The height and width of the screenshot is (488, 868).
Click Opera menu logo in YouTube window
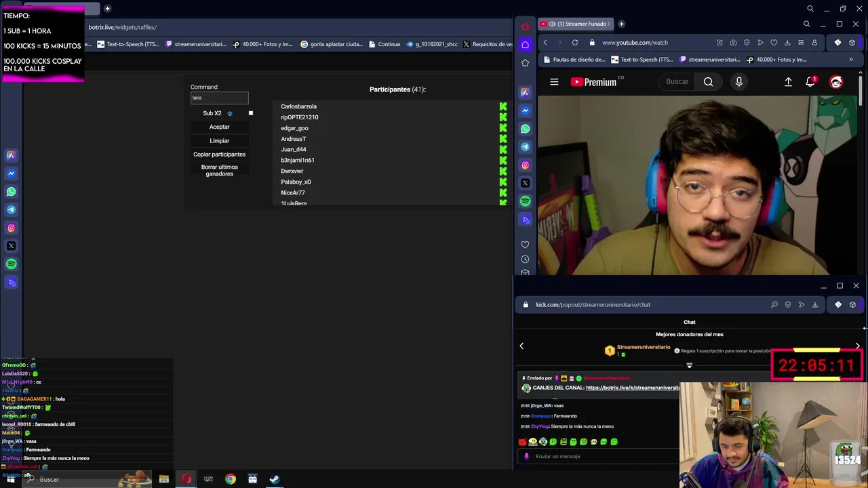tap(525, 26)
